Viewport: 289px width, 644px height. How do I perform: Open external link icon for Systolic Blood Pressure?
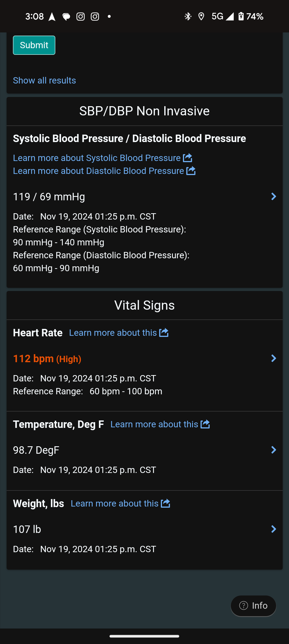(x=188, y=158)
